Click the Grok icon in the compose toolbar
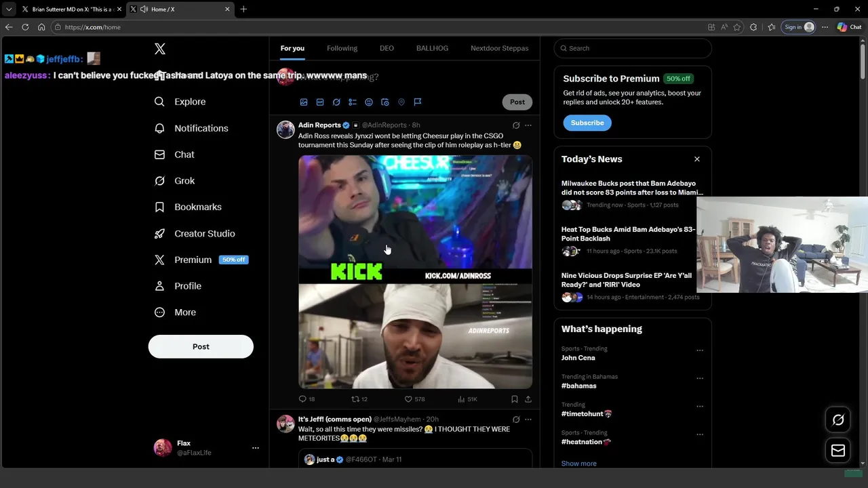Screen dimensions: 868x488 336,102
